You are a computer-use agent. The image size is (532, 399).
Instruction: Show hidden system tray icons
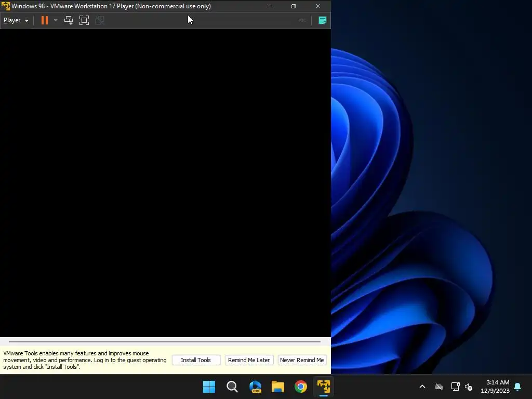point(422,387)
